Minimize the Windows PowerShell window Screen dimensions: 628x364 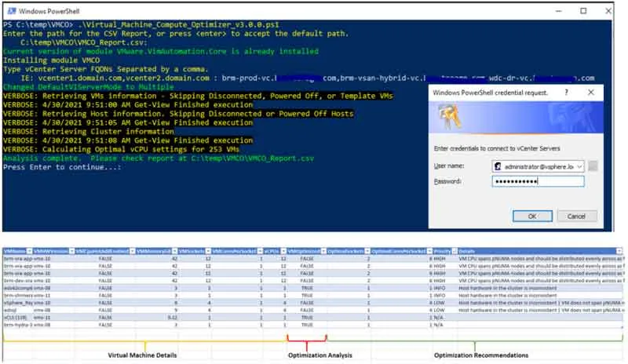559,11
